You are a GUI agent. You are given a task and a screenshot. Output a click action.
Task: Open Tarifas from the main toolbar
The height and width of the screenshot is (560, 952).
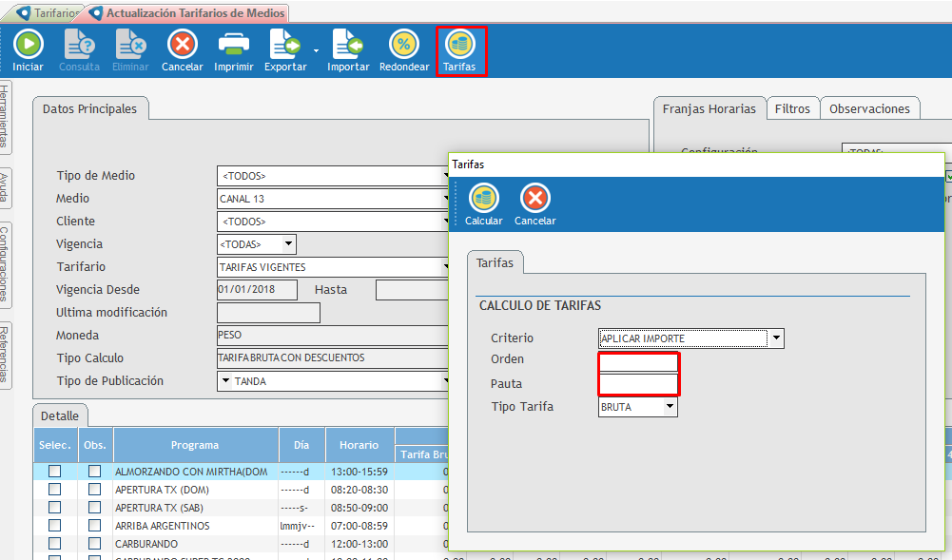(x=461, y=46)
